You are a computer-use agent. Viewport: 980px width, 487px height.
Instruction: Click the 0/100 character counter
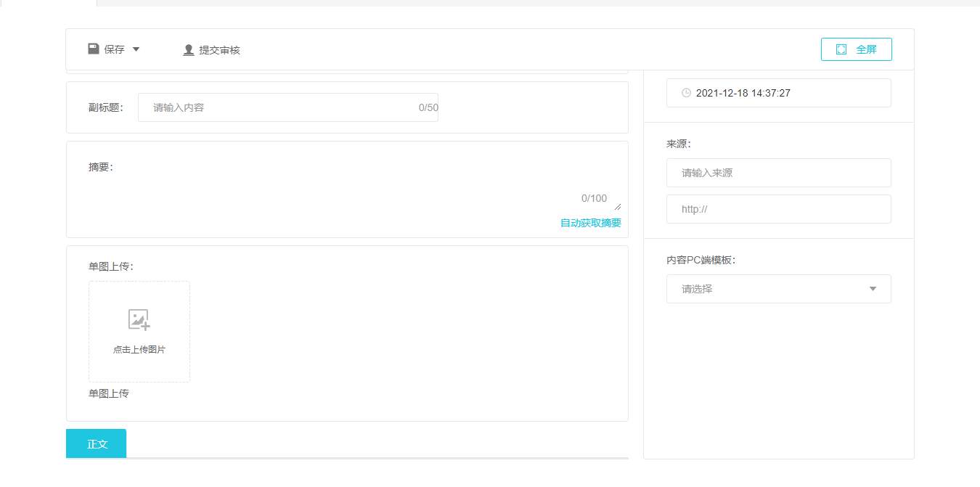tap(594, 198)
